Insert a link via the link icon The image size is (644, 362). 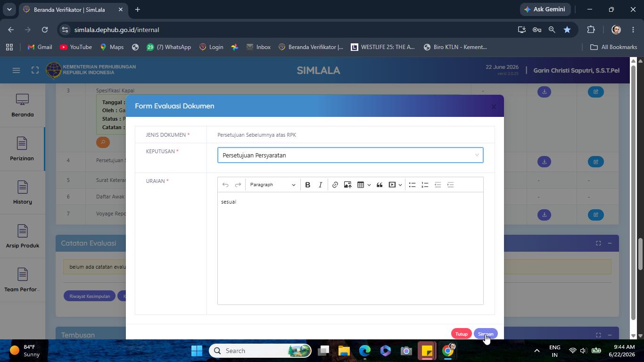pyautogui.click(x=335, y=185)
